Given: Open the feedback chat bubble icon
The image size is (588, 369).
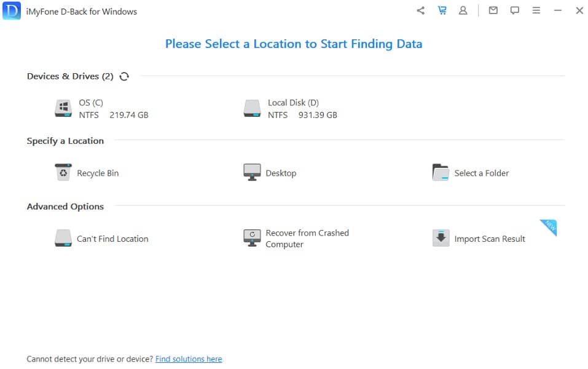Looking at the screenshot, I should 514,10.
